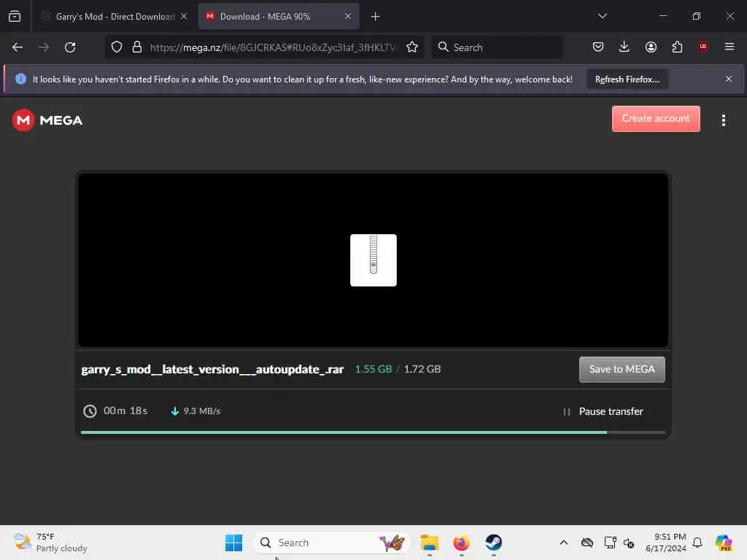Open the muted volume tray icon
Image resolution: width=747 pixels, height=560 pixels.
[629, 542]
